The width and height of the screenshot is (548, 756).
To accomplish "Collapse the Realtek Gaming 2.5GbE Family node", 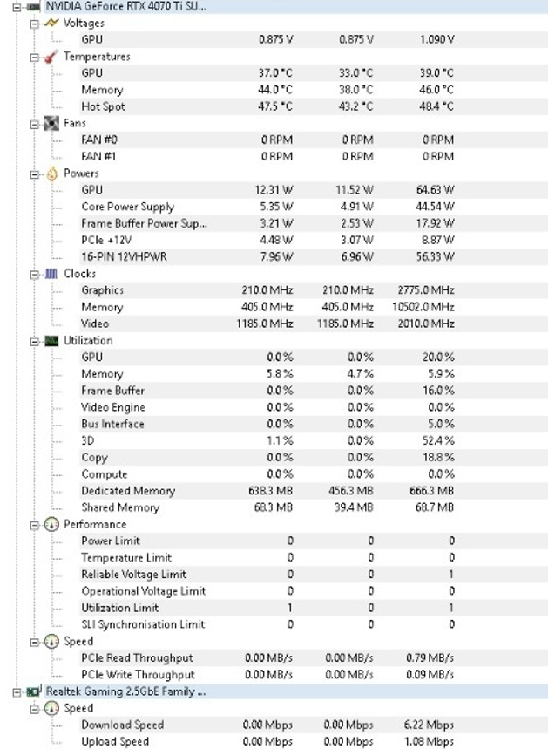I will [x=17, y=691].
